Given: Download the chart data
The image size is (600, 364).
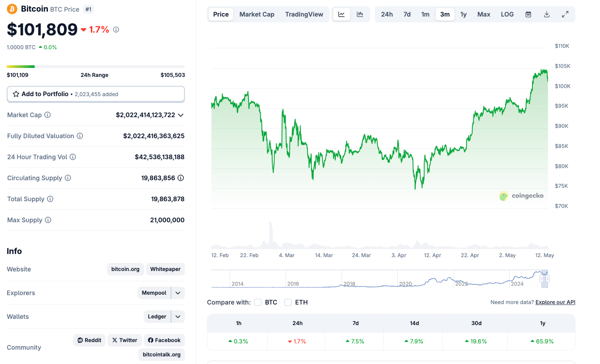Looking at the screenshot, I should click(547, 14).
